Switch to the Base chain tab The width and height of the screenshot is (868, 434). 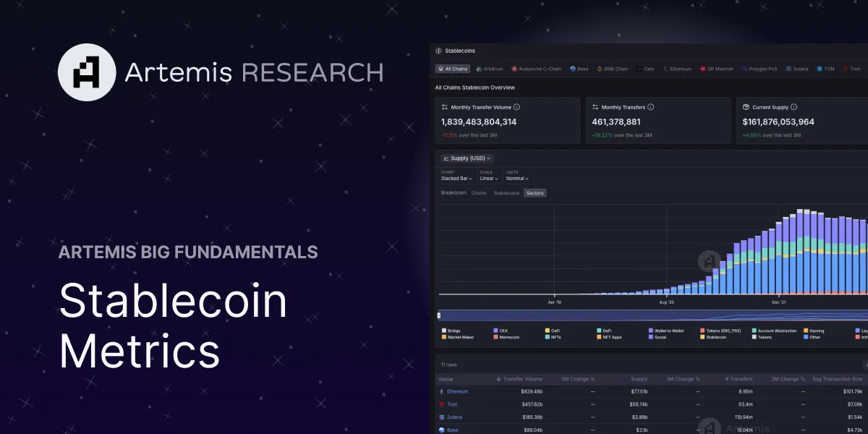point(579,69)
